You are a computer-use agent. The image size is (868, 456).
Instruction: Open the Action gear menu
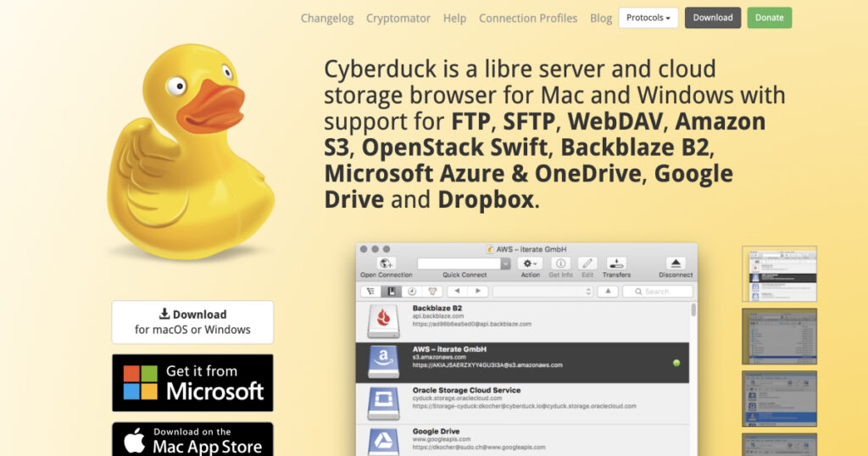click(530, 264)
